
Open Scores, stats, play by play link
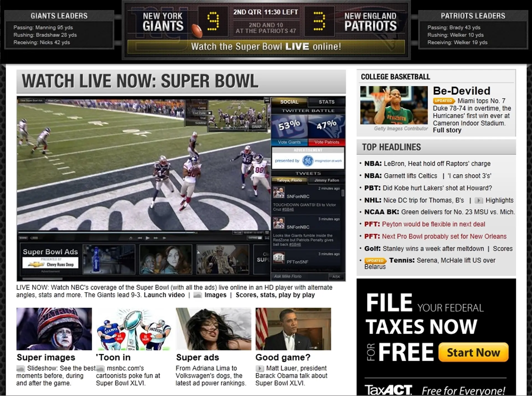[x=275, y=295]
